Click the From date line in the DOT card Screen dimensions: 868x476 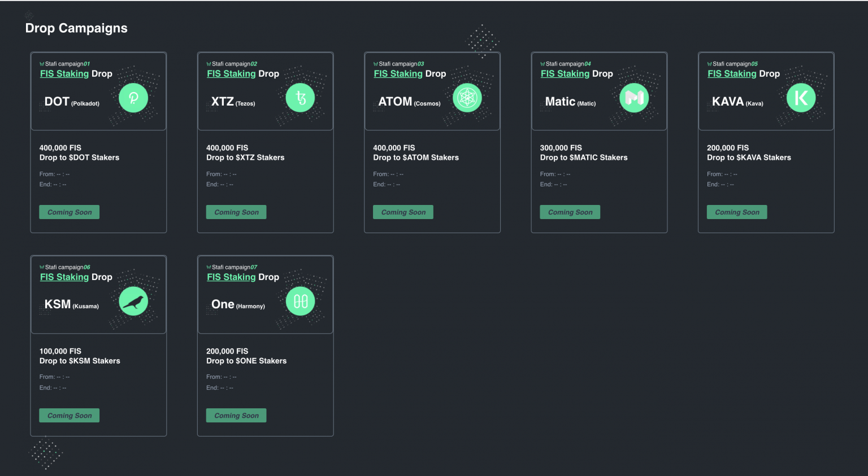(x=54, y=174)
